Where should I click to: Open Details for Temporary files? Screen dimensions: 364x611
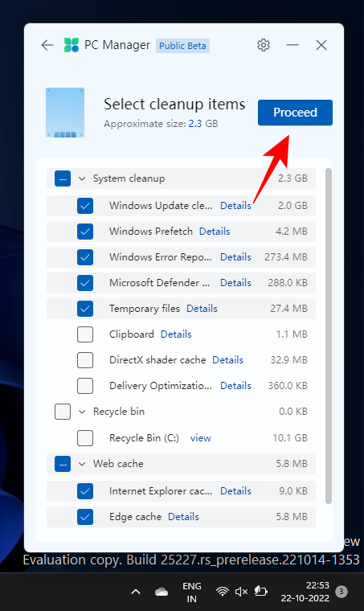tap(202, 308)
